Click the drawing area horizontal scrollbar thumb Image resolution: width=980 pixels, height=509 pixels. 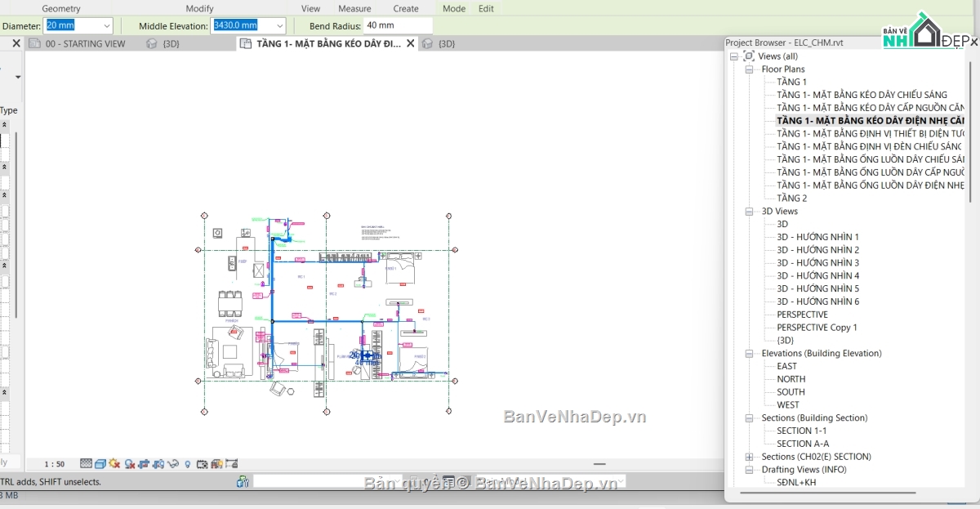tap(599, 464)
